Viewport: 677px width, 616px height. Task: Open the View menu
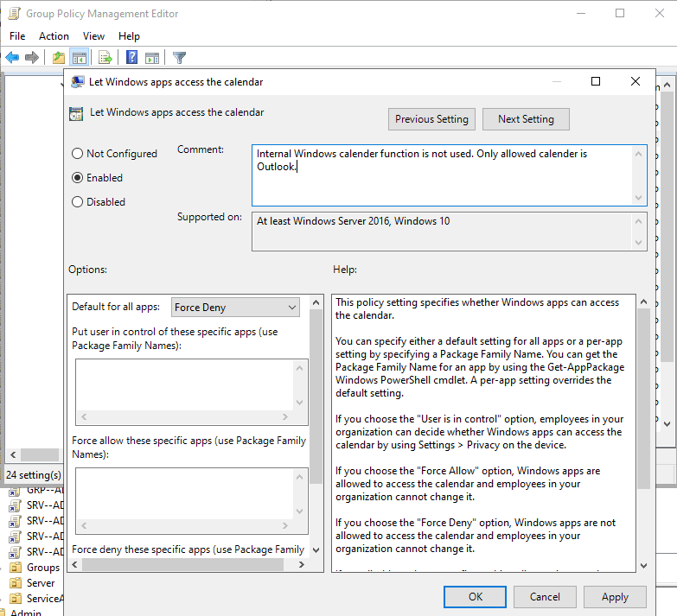point(93,36)
